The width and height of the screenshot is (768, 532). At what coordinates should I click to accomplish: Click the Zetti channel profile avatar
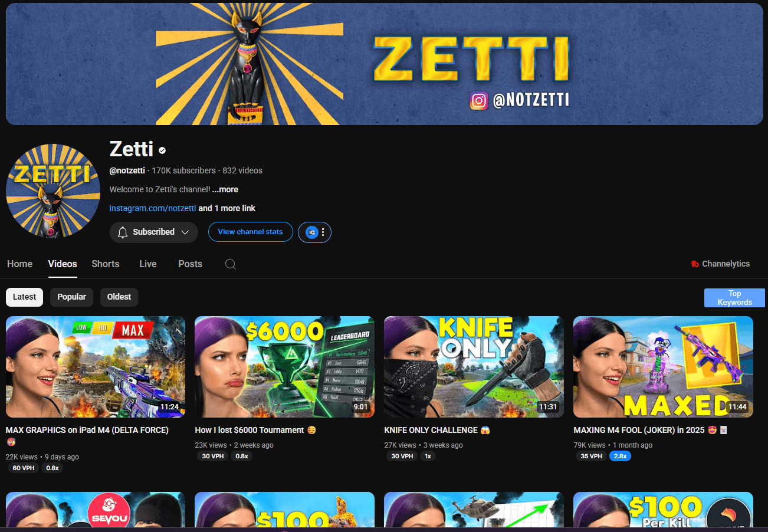coord(53,191)
